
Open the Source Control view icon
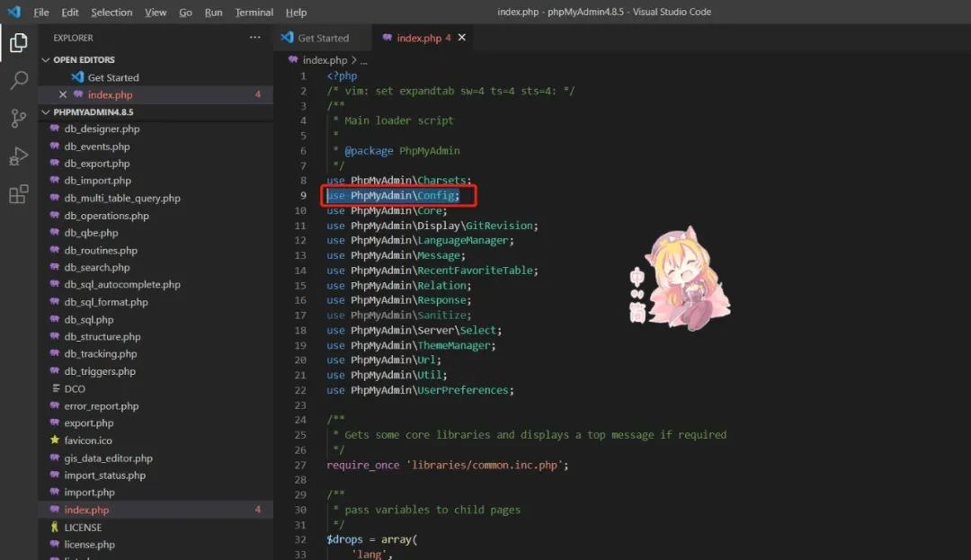pyautogui.click(x=19, y=118)
